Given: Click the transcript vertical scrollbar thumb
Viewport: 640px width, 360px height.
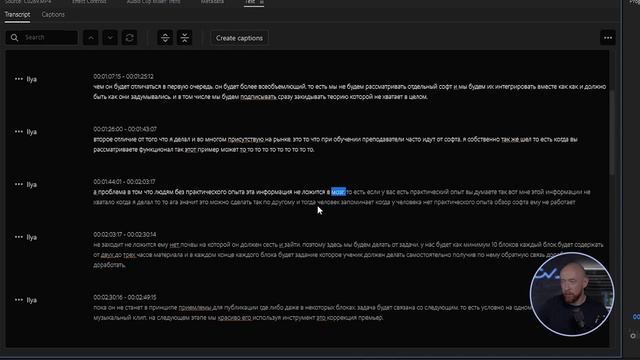Looking at the screenshot, I should (x=611, y=133).
